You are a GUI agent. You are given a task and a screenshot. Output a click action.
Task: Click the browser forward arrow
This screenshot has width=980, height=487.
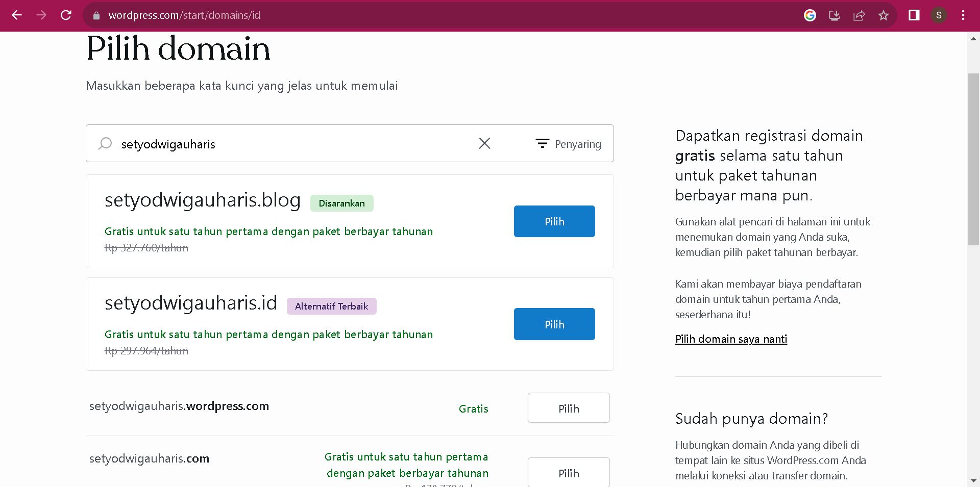tap(41, 15)
